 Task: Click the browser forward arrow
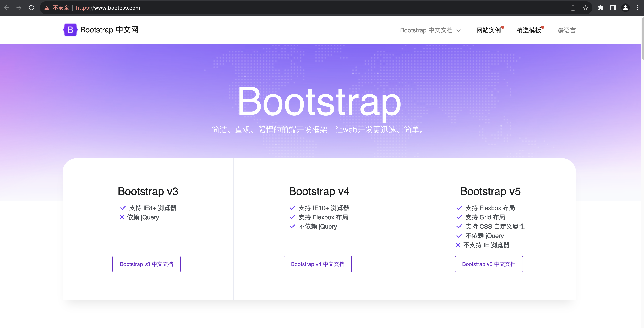tap(19, 8)
